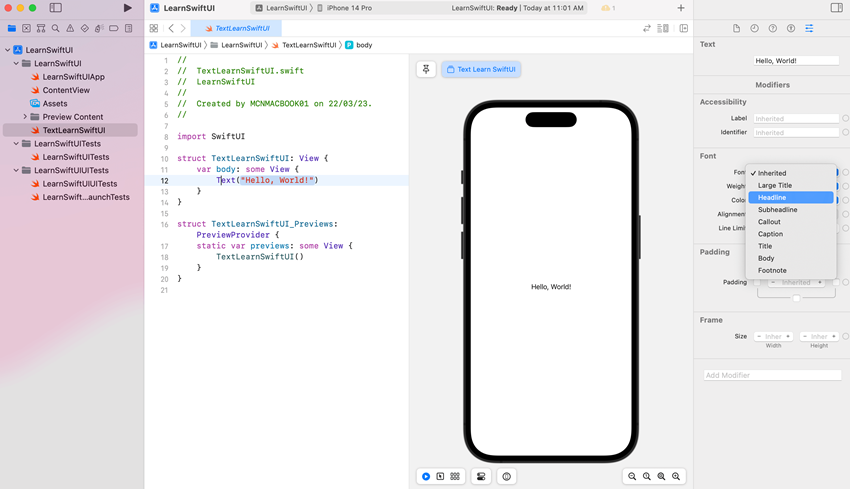
Task: Click the add (+) library button
Action: click(x=681, y=8)
